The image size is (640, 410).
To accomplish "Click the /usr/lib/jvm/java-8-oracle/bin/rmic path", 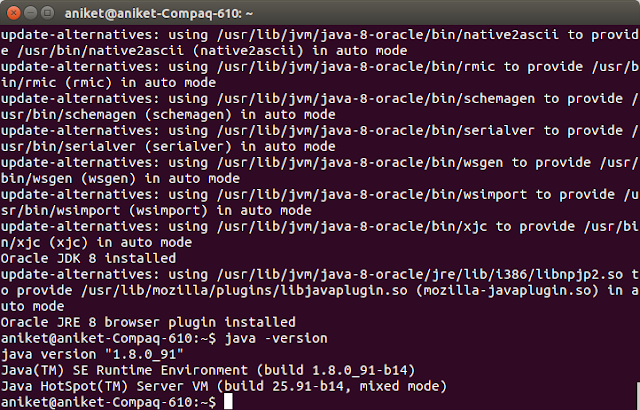I will point(356,66).
